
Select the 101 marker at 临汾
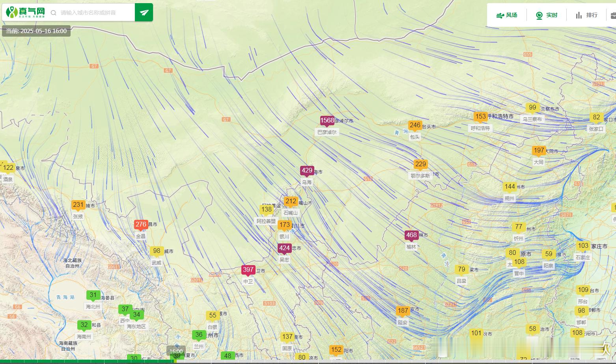[x=476, y=333]
